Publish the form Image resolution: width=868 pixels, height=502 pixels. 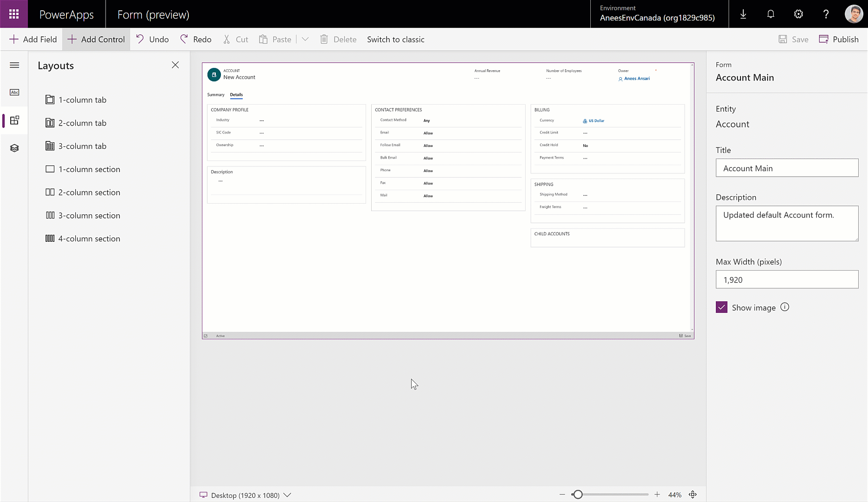[x=839, y=40]
